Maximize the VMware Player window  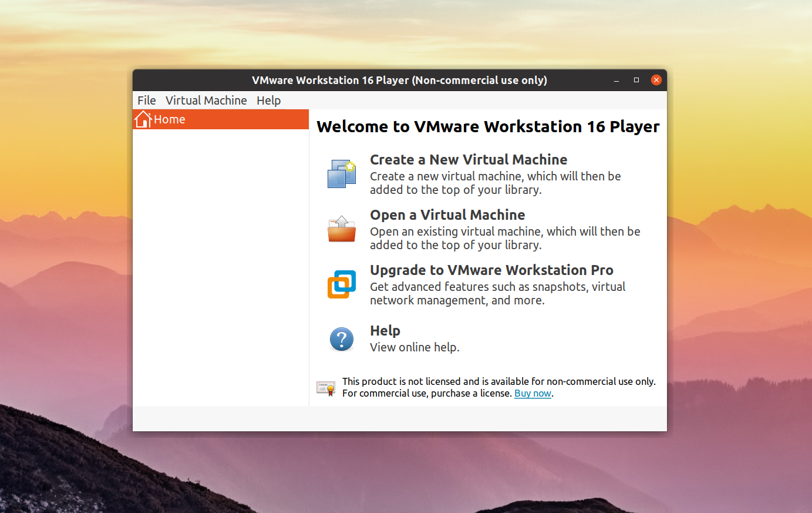[636, 80]
